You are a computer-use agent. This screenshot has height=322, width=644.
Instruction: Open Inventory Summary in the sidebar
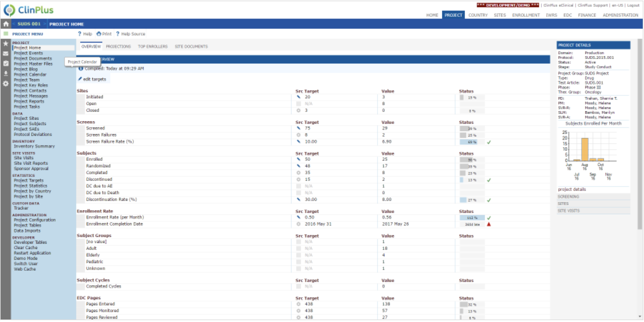click(34, 146)
